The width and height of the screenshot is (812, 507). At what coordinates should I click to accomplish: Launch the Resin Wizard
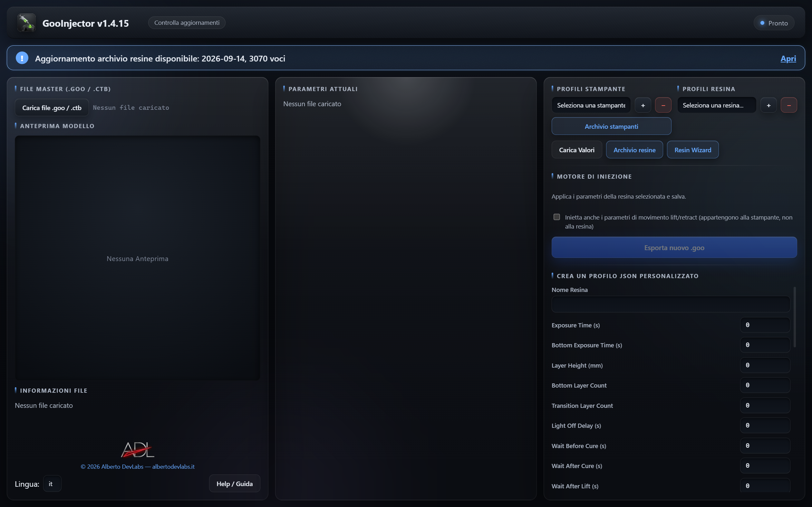click(x=692, y=150)
